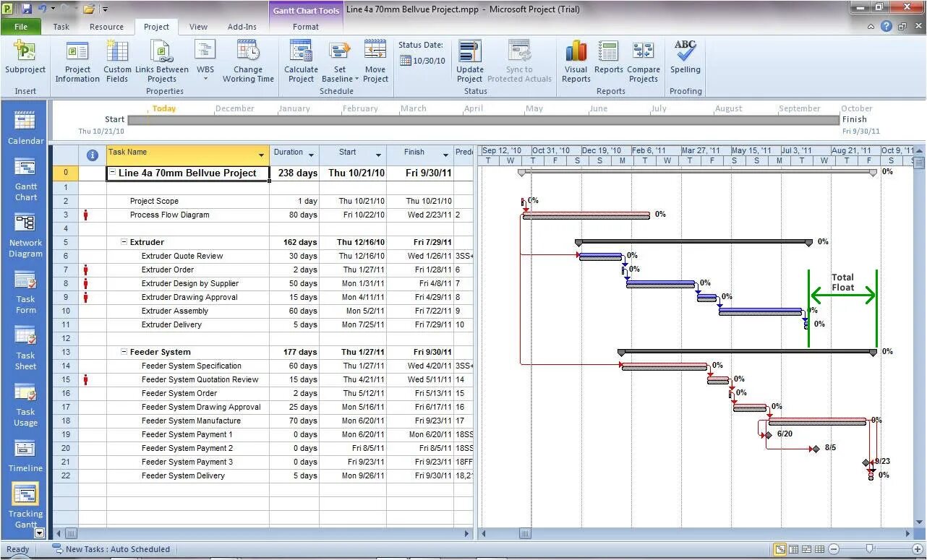Image resolution: width=927 pixels, height=560 pixels.
Task: Switch to the Resource ribbon tab
Action: click(106, 27)
